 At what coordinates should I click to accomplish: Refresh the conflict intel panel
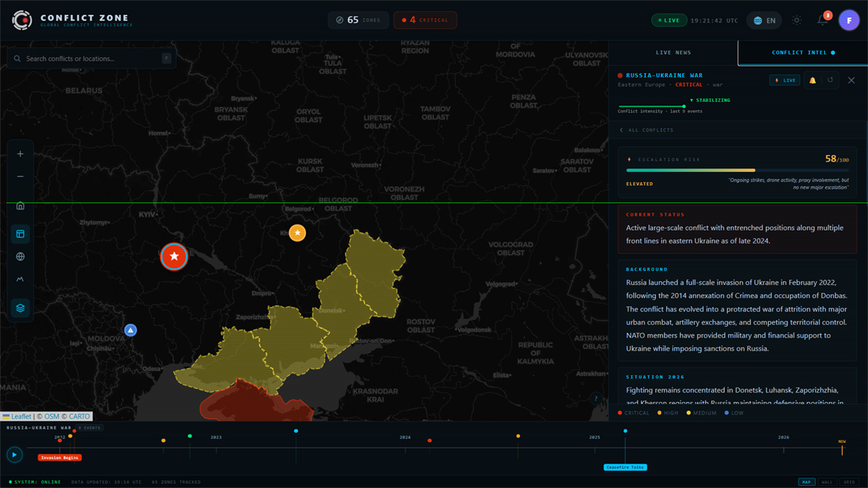point(830,80)
